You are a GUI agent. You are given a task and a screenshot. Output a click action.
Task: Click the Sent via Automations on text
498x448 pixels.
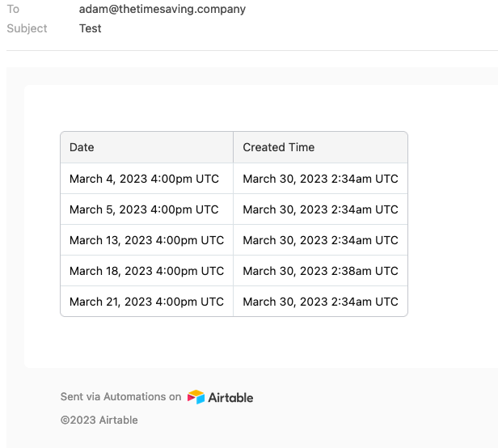(x=120, y=396)
